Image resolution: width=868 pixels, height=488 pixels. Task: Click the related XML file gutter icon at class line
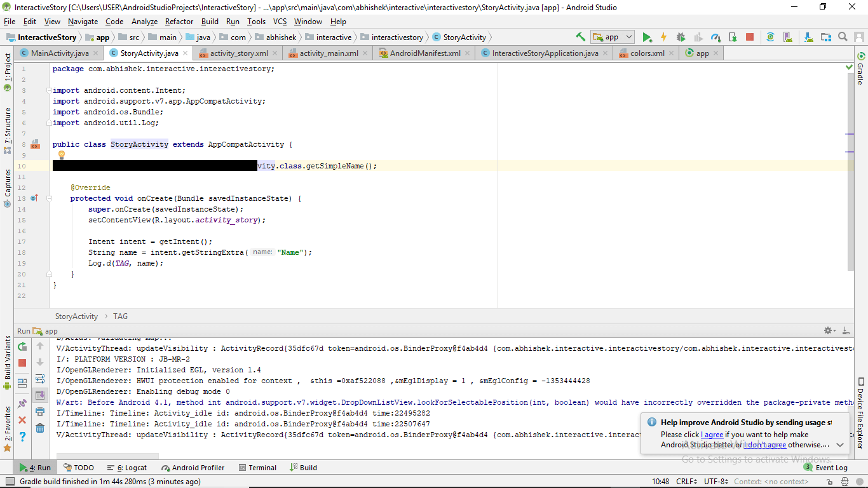pos(36,145)
